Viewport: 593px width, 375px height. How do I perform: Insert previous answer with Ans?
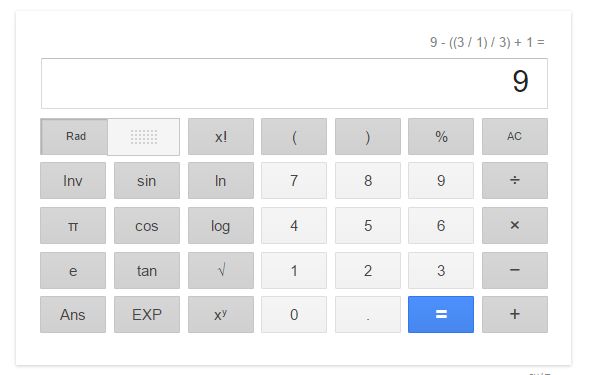click(73, 315)
